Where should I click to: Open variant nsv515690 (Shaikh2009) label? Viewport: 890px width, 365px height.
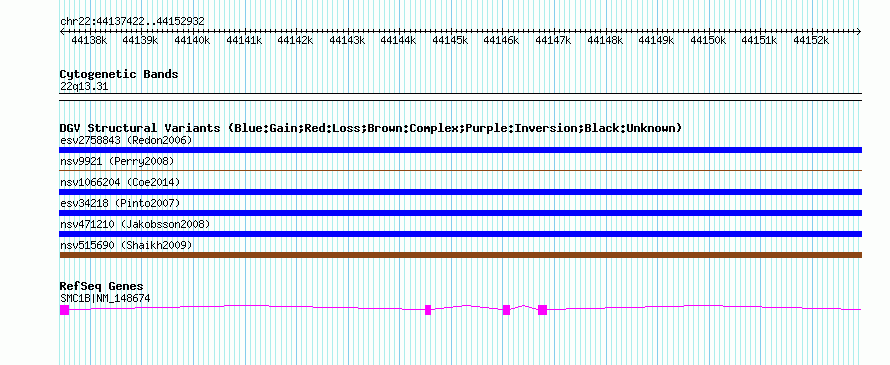pyautogui.click(x=126, y=245)
